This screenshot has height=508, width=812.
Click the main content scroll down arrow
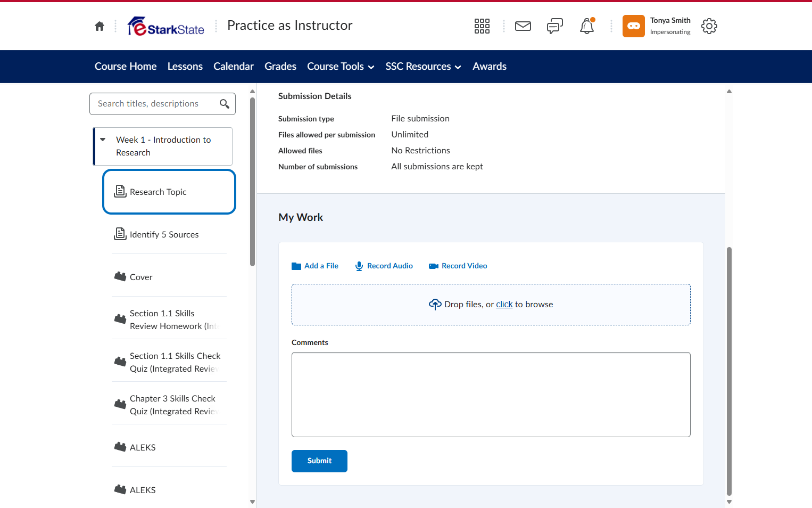pos(729,502)
